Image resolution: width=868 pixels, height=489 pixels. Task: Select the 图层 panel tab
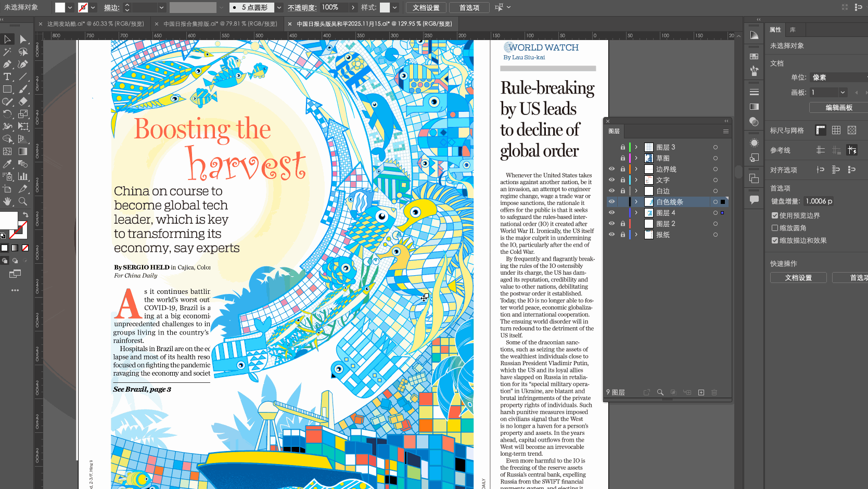click(x=614, y=131)
